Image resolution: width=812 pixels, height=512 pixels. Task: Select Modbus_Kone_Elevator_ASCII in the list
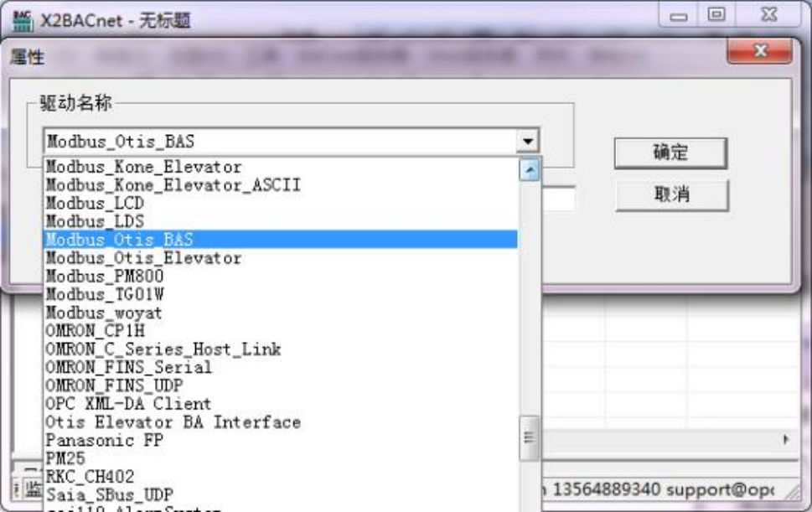(x=281, y=185)
